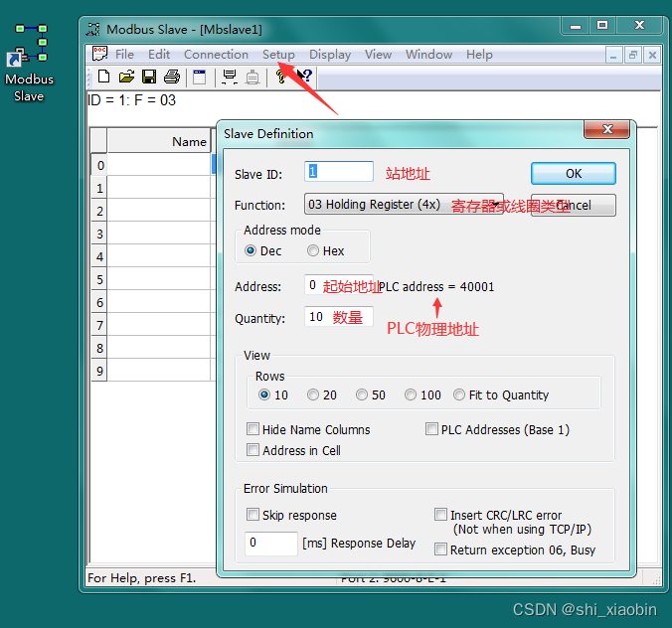672x628 pixels.
Task: Minimize the Modbus Slave main window
Action: tap(576, 25)
